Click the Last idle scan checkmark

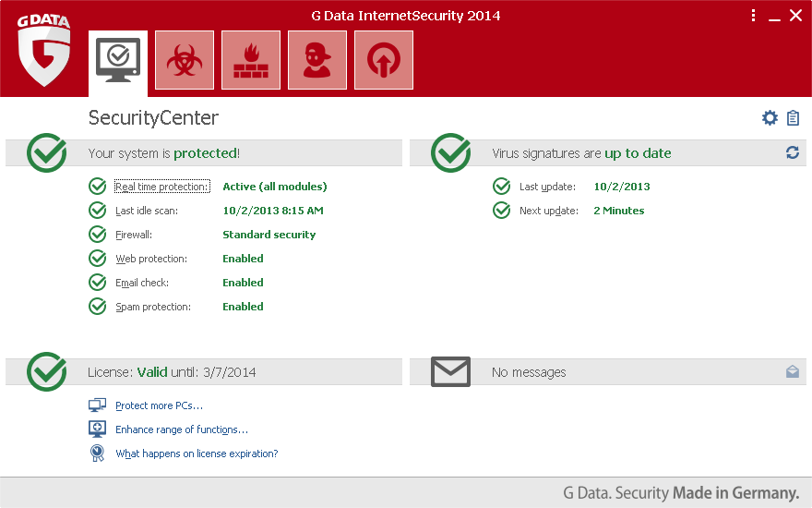coord(98,211)
